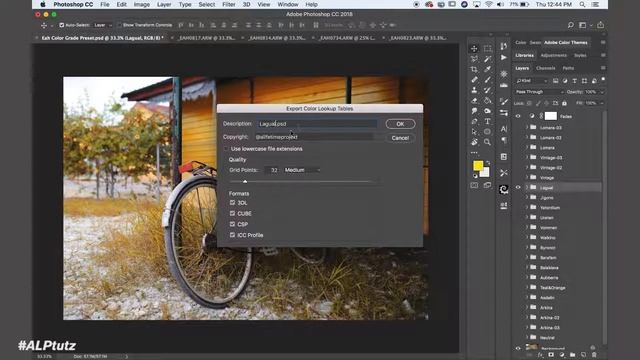This screenshot has height=360, width=640.
Task: Swap foreground and background colors
Action: 488,163
